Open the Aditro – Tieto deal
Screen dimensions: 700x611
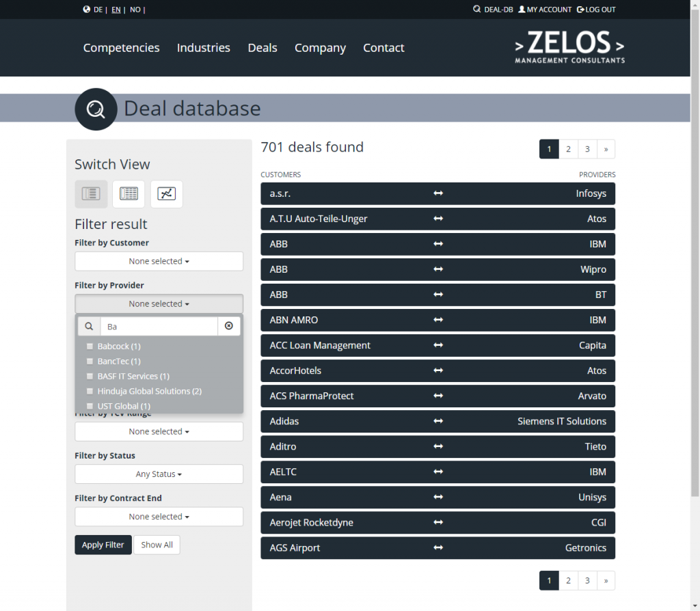click(x=438, y=446)
